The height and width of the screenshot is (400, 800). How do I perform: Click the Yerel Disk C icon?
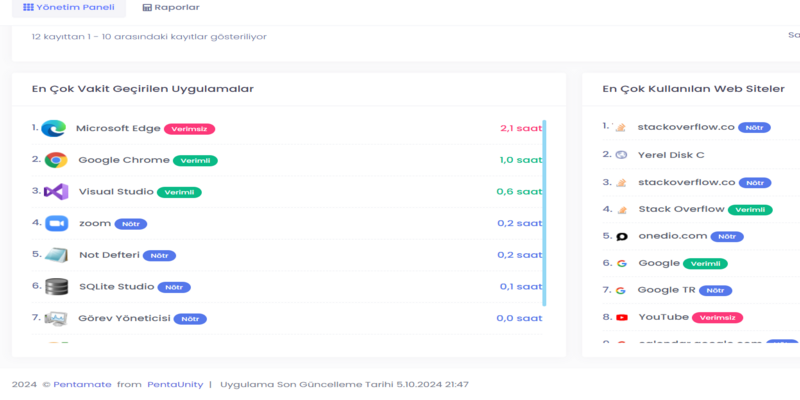click(621, 155)
